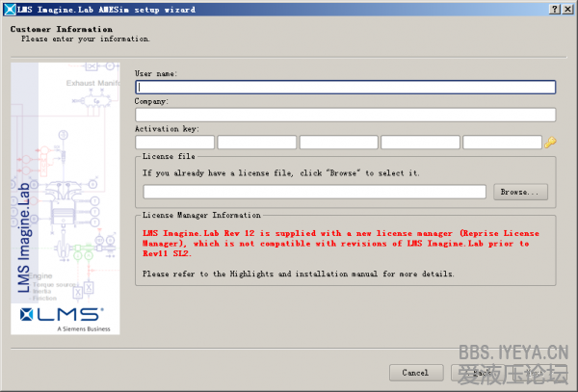Go to previous step with Back button
Viewport: 578px width, 392px height.
tap(478, 372)
